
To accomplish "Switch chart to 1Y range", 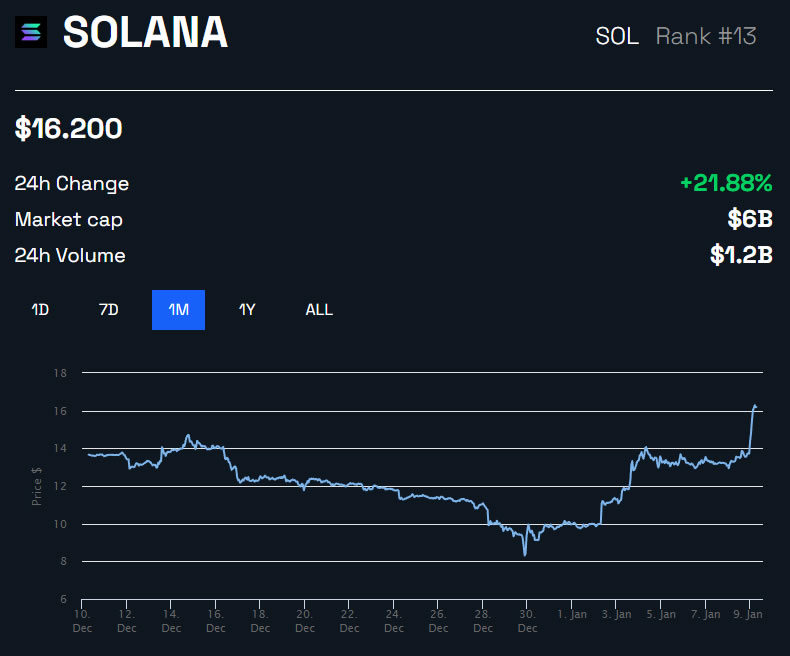I will (247, 309).
